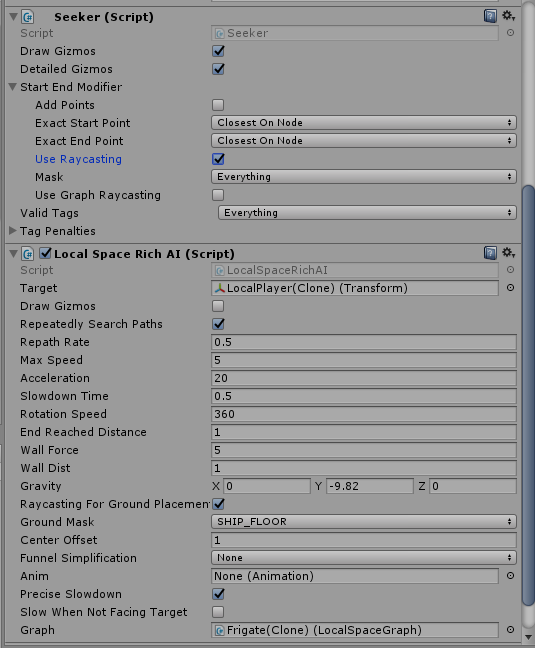
Task: Click object picker circle next to Anim
Action: tap(510, 576)
